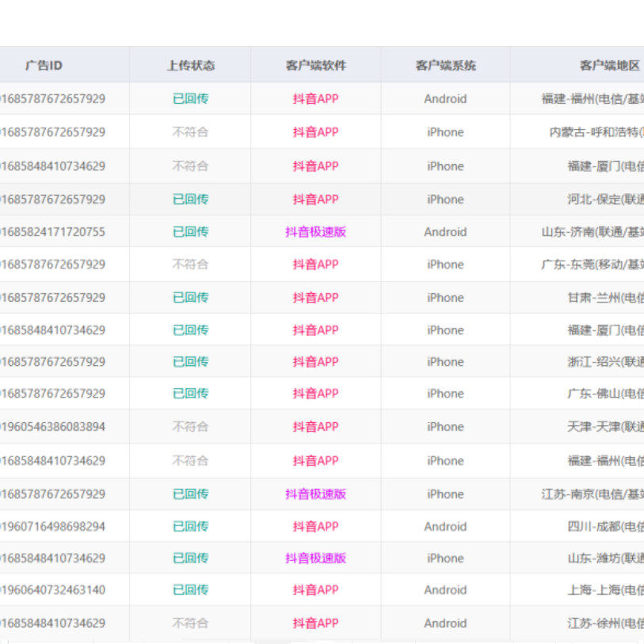Click the 客户端系统 column header
The width and height of the screenshot is (644, 644).
[445, 66]
